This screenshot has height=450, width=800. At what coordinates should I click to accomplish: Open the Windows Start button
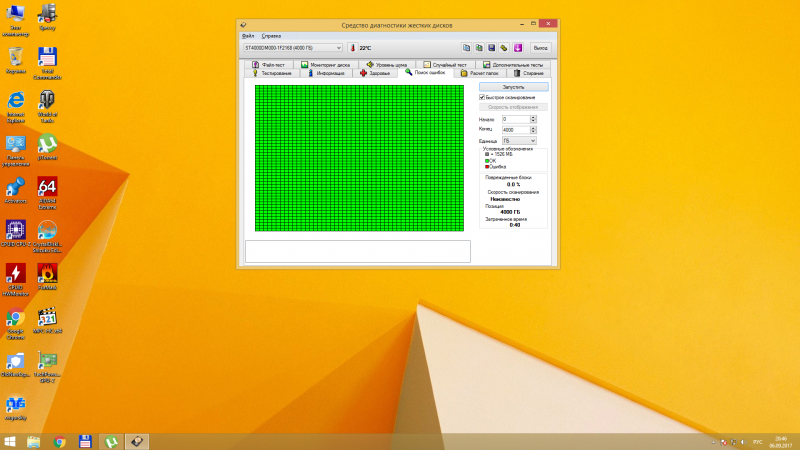point(10,441)
